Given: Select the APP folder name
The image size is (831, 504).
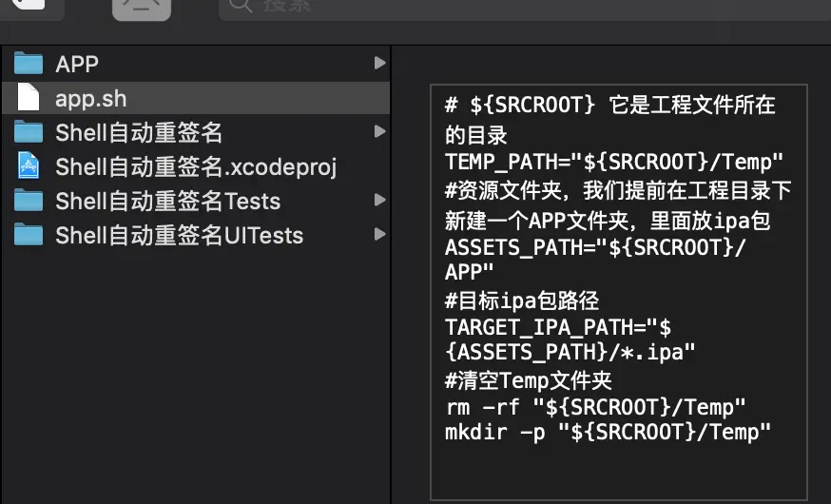Looking at the screenshot, I should [77, 64].
